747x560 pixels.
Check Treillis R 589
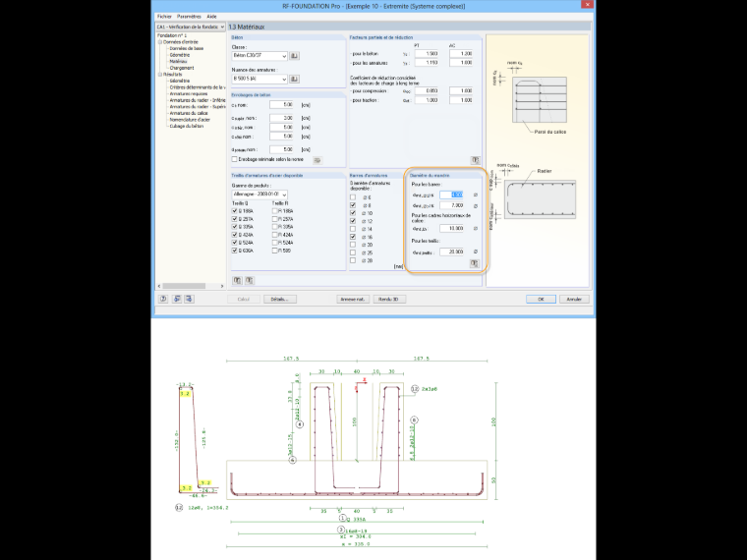point(275,251)
